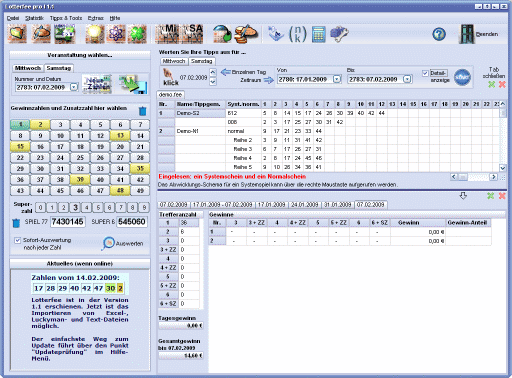Open help via the blue question mark
Screen dimensions: 512x378
pos(439,34)
